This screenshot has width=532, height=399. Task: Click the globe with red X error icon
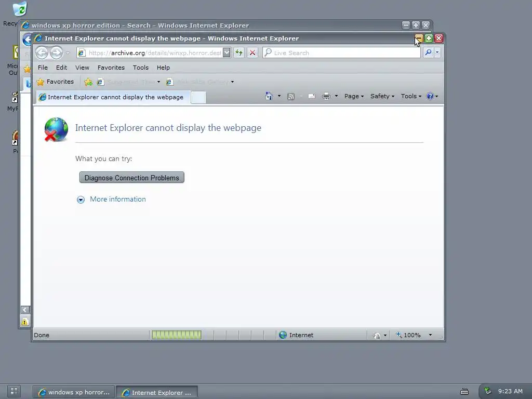[56, 129]
